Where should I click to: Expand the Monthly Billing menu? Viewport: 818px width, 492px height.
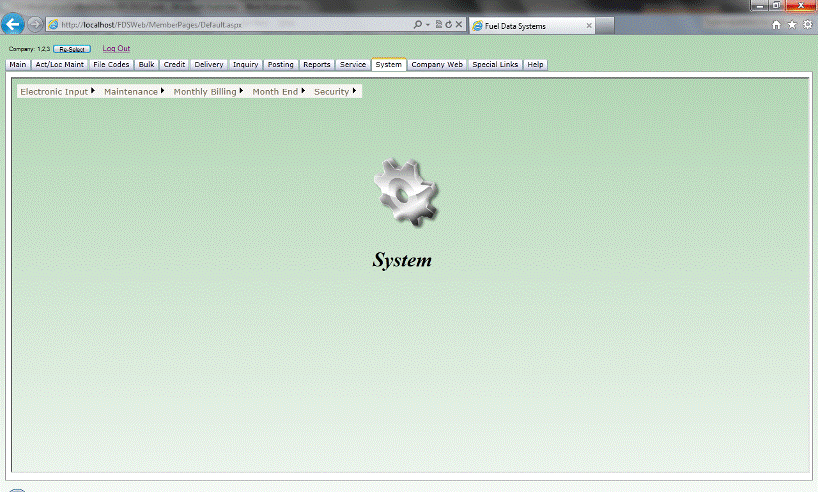point(208,91)
